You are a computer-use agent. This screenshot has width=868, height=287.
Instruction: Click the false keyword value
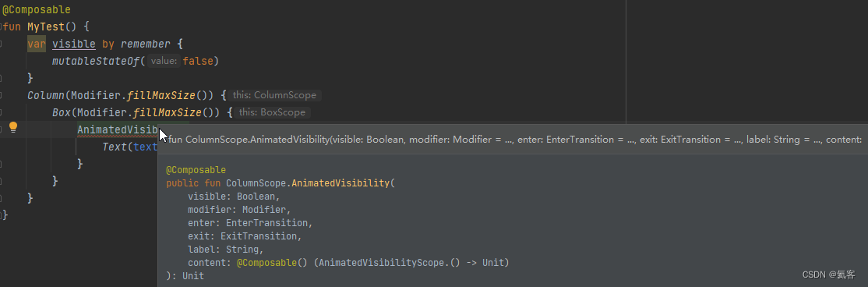pos(198,61)
